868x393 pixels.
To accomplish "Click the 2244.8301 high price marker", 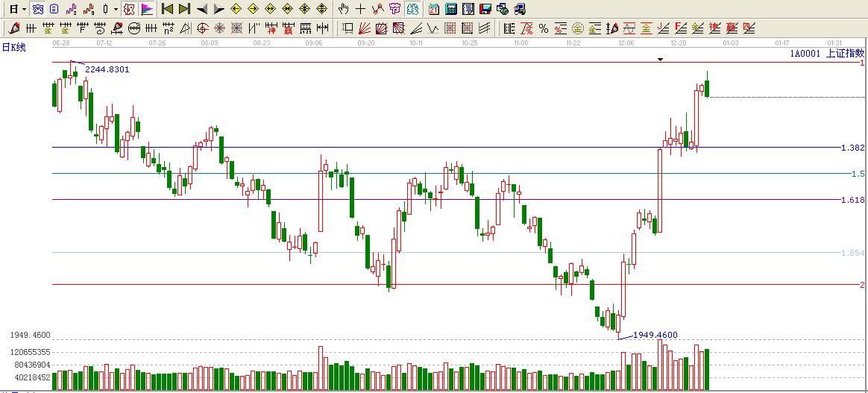I will (107, 69).
